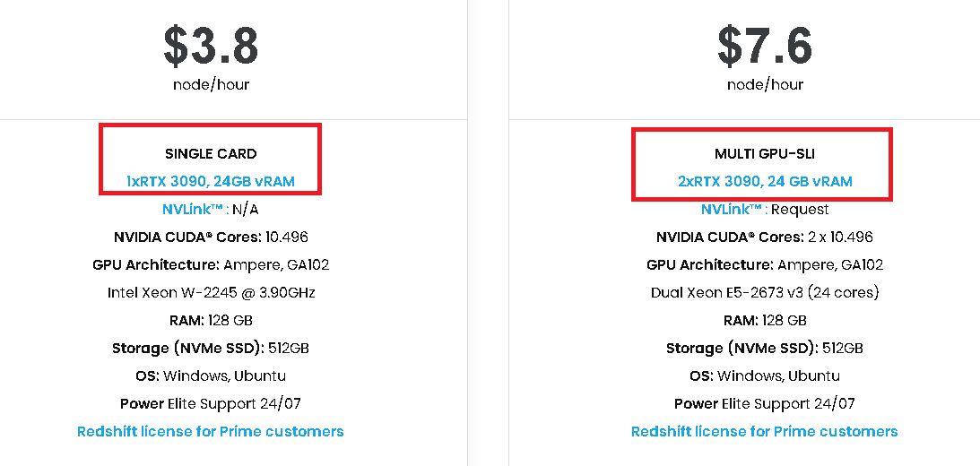980x466 pixels.
Task: Click the $7.6 price heading
Action: tap(765, 45)
